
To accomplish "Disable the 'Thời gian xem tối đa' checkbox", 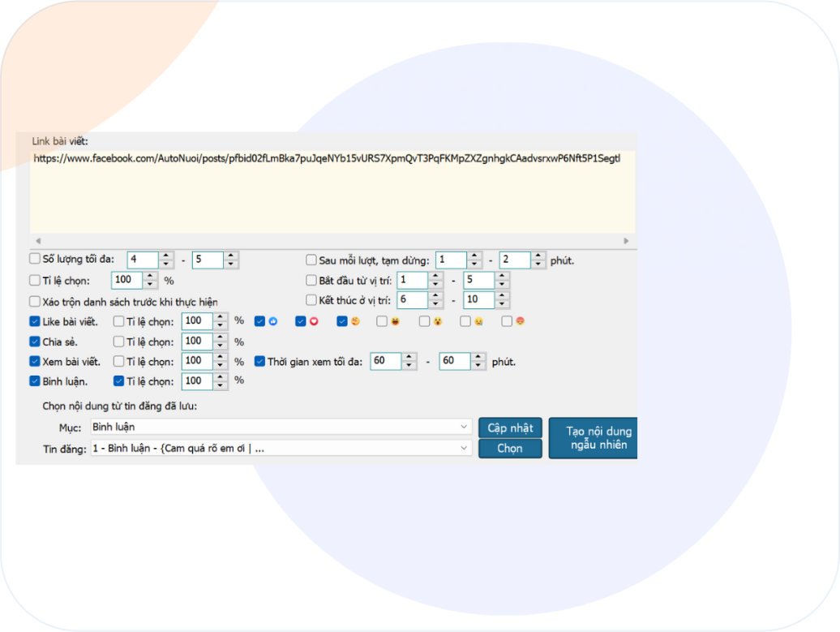I will [260, 362].
